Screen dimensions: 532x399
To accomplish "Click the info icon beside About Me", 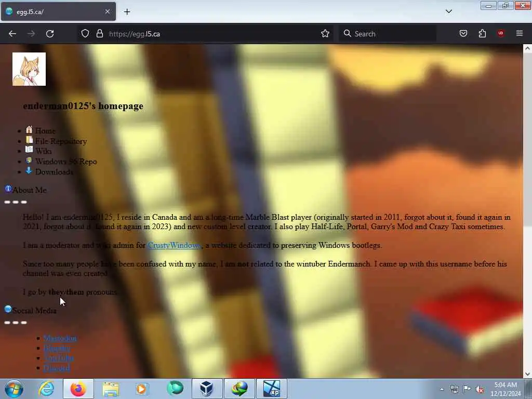I will [8, 189].
